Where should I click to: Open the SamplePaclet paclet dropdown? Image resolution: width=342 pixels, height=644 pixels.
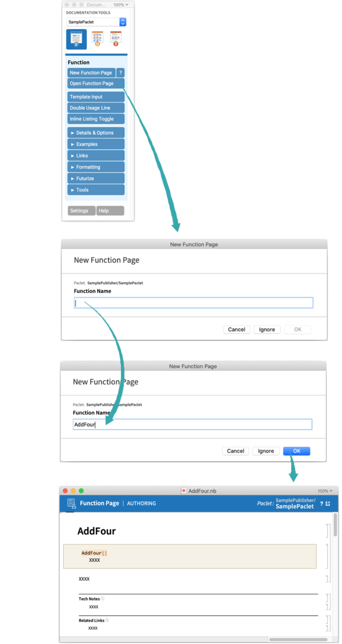pyautogui.click(x=122, y=22)
